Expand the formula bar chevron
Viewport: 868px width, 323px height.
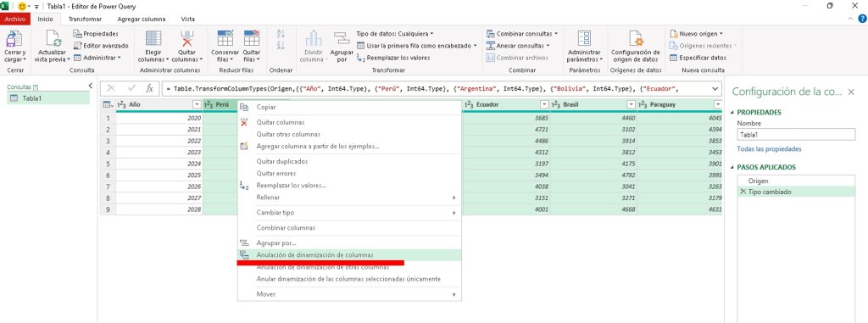pos(716,88)
